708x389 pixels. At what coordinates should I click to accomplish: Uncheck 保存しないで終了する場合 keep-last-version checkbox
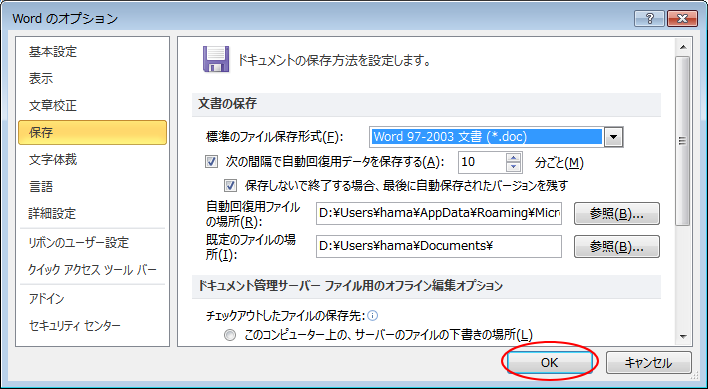tap(231, 185)
